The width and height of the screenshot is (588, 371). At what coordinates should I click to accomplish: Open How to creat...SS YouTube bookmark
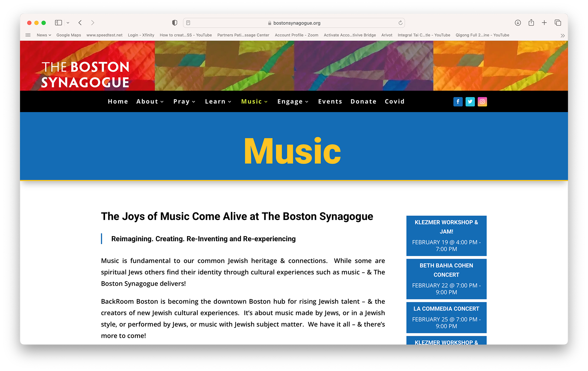point(186,35)
